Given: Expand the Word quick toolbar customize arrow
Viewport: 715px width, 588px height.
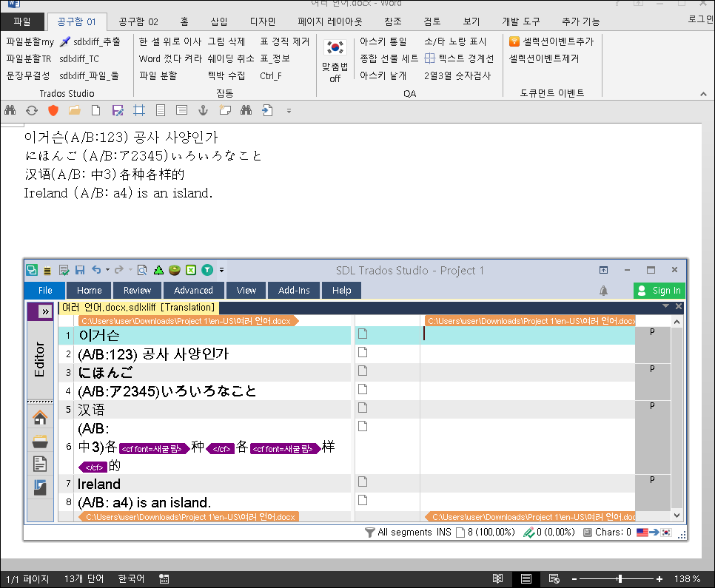Looking at the screenshot, I should [289, 110].
